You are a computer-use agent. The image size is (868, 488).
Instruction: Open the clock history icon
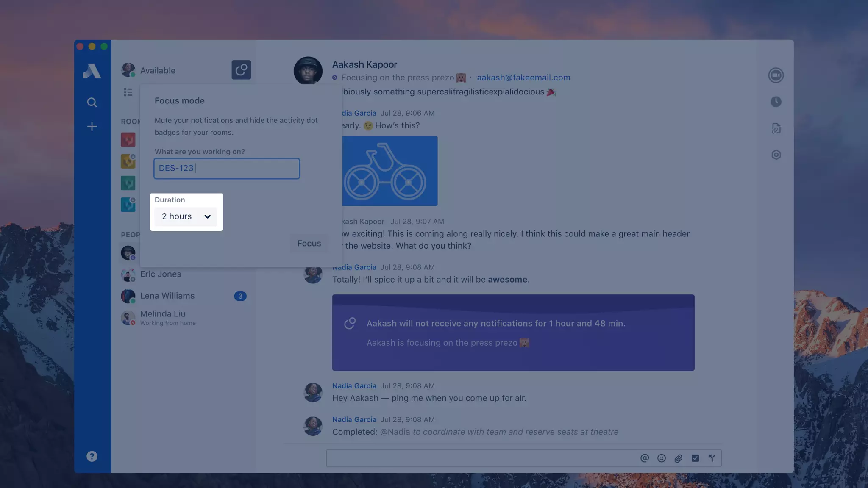pos(776,102)
